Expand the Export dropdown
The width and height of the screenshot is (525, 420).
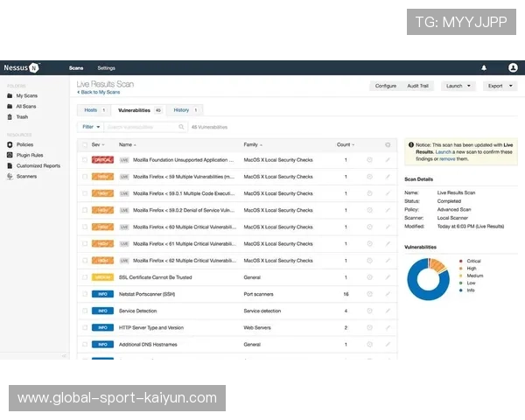(x=500, y=86)
